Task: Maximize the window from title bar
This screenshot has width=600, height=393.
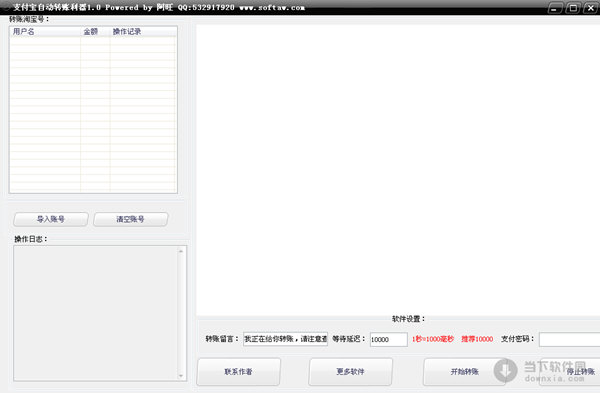Action: (573, 8)
